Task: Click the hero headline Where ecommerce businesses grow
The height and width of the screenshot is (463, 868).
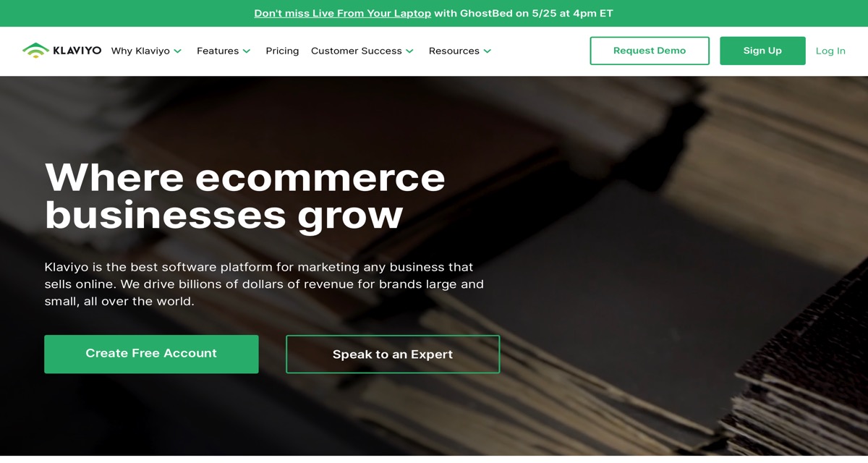Action: [x=244, y=196]
